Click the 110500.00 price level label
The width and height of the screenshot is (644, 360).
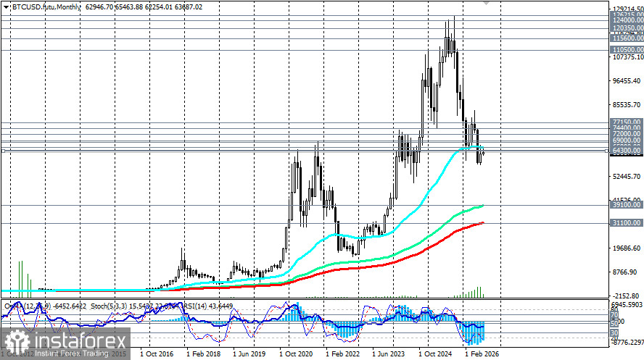coord(627,49)
